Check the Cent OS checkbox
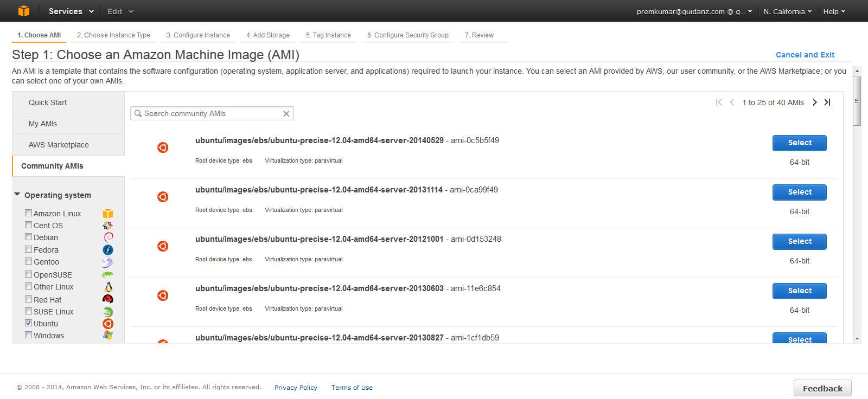 point(28,224)
